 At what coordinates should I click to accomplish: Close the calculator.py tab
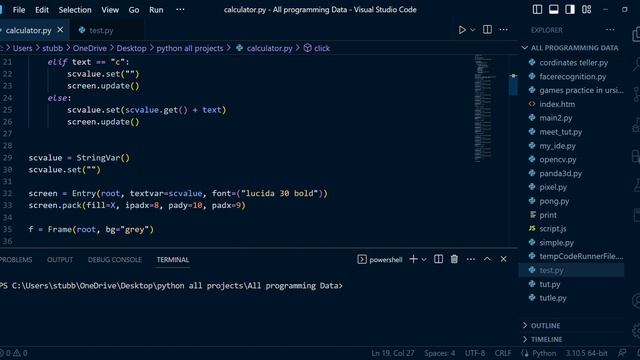[60, 30]
